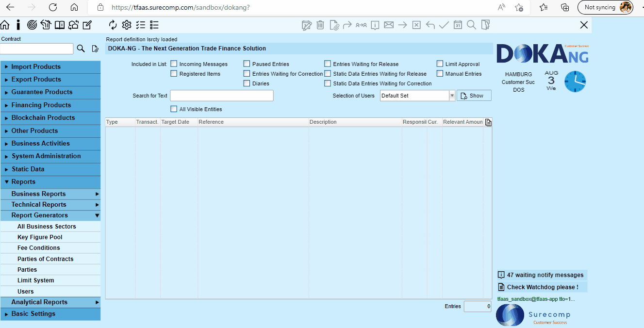644x328 pixels.
Task: Click attachment document icon beside contract search
Action: [95, 49]
